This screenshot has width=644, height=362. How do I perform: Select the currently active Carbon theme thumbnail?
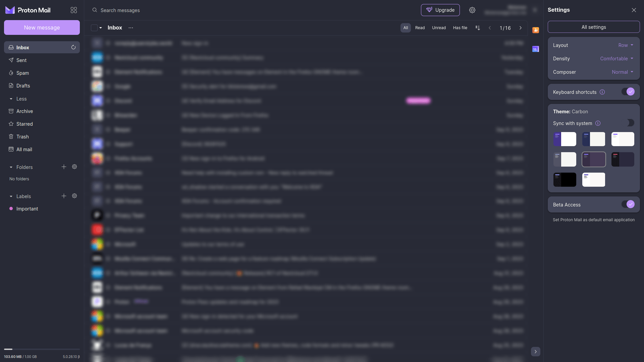click(x=594, y=160)
